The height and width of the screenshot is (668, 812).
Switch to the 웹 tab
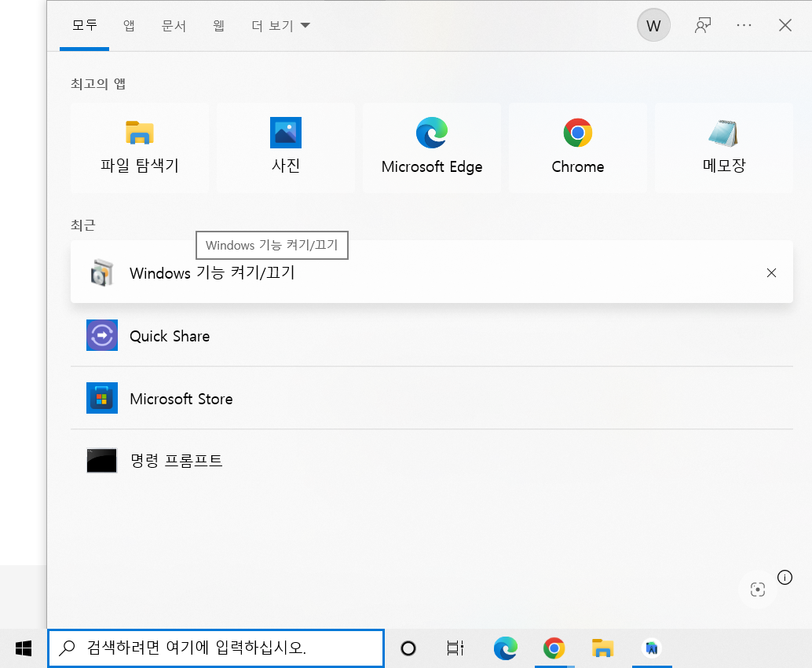pyautogui.click(x=218, y=25)
